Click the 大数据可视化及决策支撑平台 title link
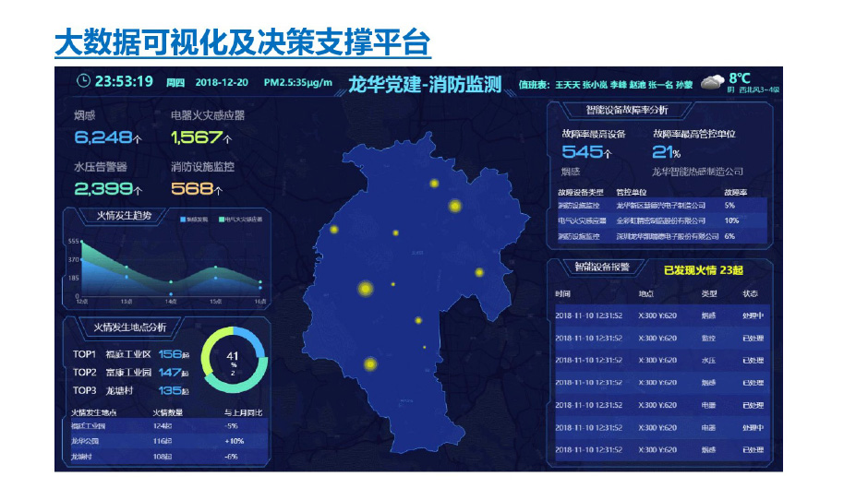868x488 pixels. (x=242, y=42)
